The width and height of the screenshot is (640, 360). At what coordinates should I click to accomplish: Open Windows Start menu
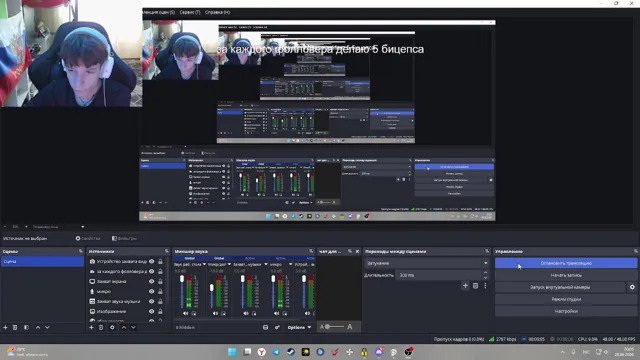[232, 352]
